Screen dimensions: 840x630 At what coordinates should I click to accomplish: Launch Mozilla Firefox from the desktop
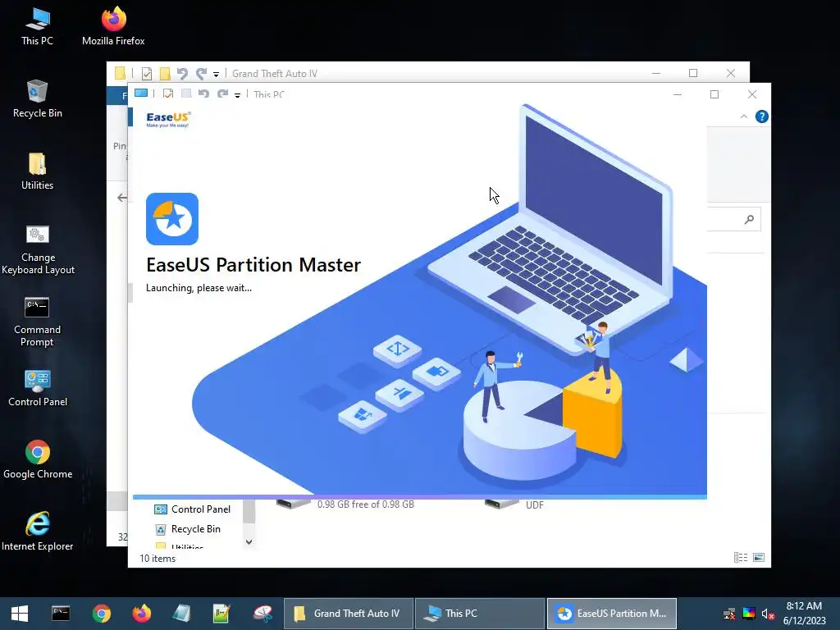[113, 26]
